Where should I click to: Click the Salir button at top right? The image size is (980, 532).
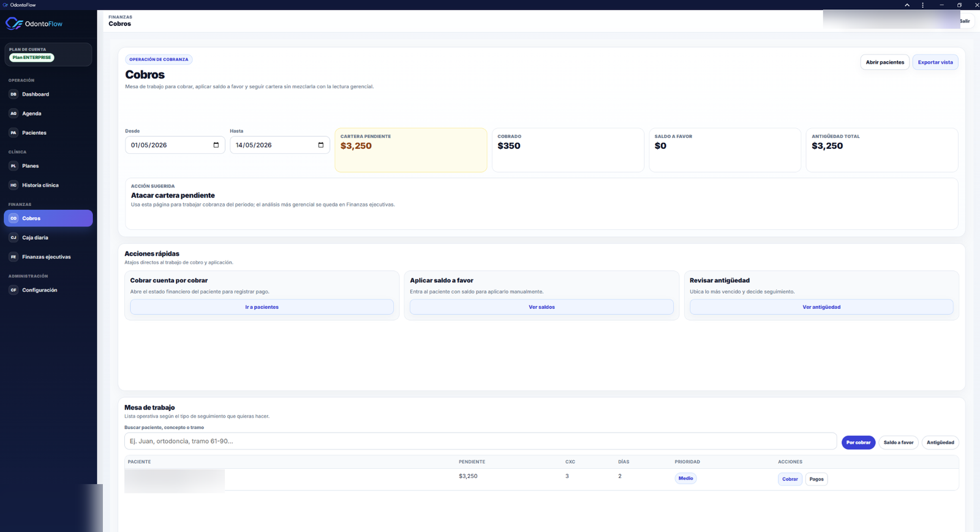[965, 21]
